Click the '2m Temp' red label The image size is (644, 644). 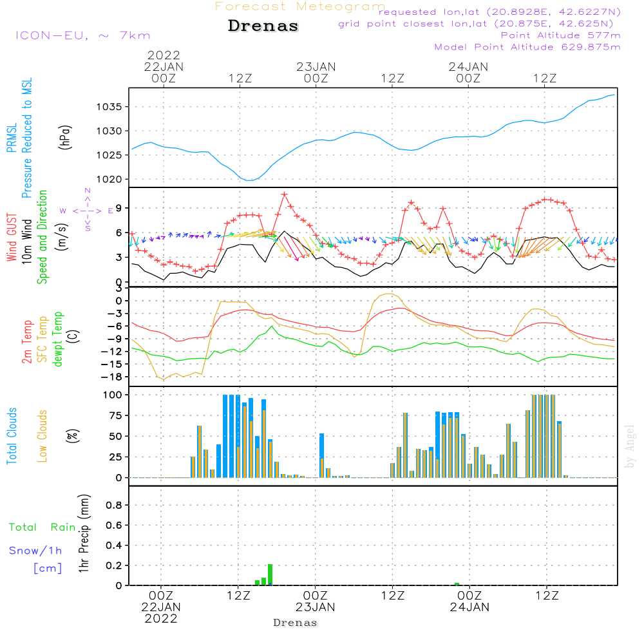pyautogui.click(x=26, y=342)
